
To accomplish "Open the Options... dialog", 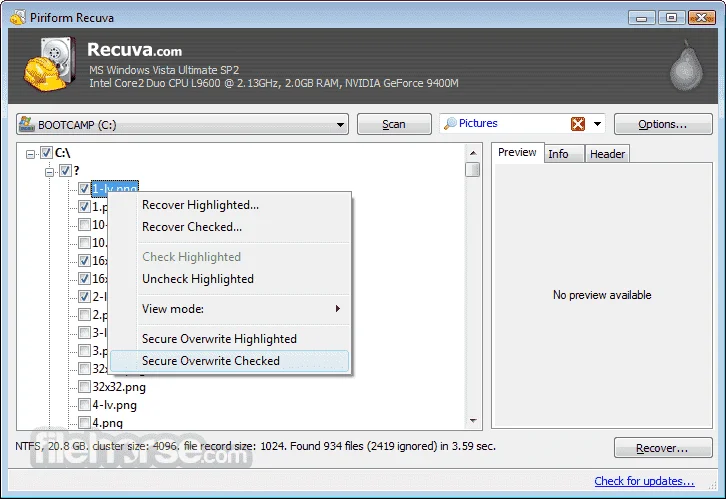I will pos(663,124).
